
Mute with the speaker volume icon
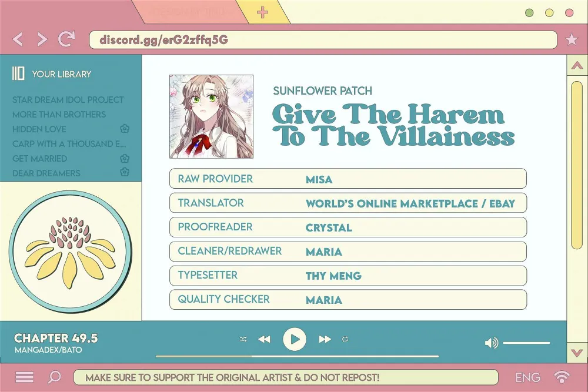point(491,343)
